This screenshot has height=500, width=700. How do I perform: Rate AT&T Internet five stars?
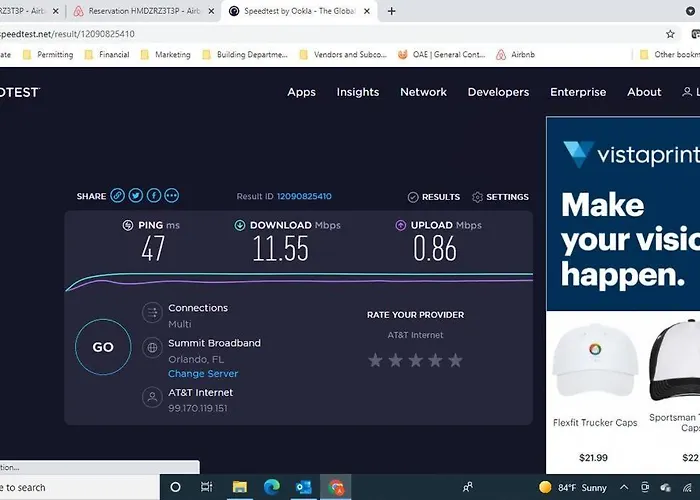coord(455,360)
